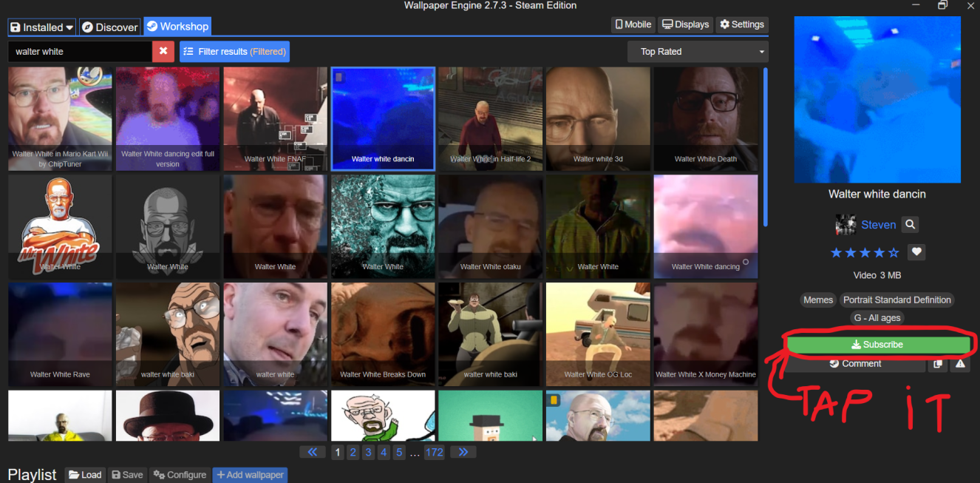Select Walter White Breaks Down wallpaper
Viewport: 980px width, 483px height.
point(383,334)
